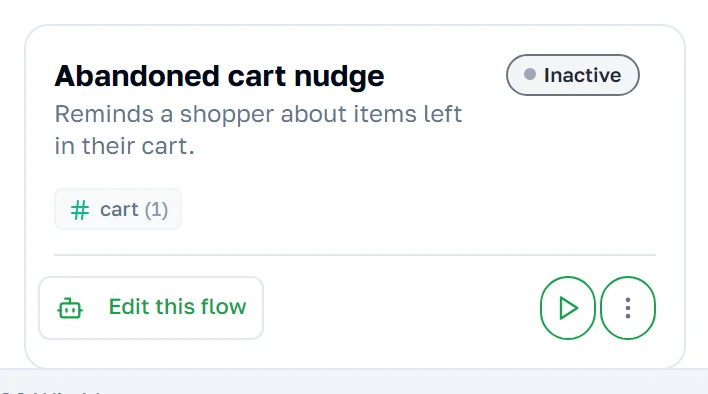
Task: Open the Edit this flow button
Action: pyautogui.click(x=151, y=308)
